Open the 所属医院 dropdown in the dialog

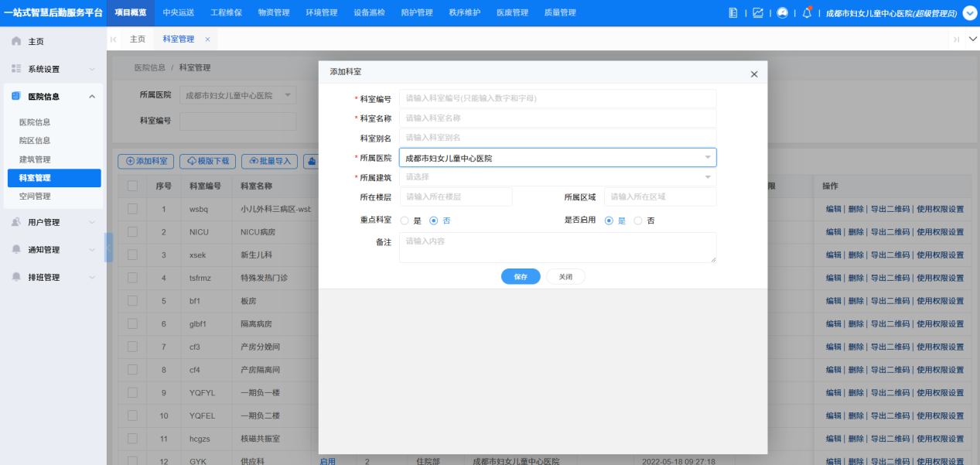click(558, 158)
